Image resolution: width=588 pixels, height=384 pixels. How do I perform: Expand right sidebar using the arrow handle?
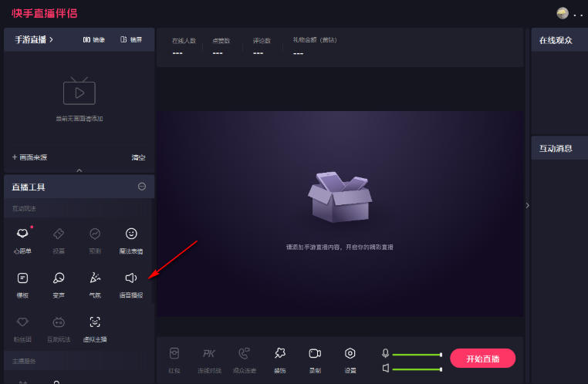click(527, 205)
